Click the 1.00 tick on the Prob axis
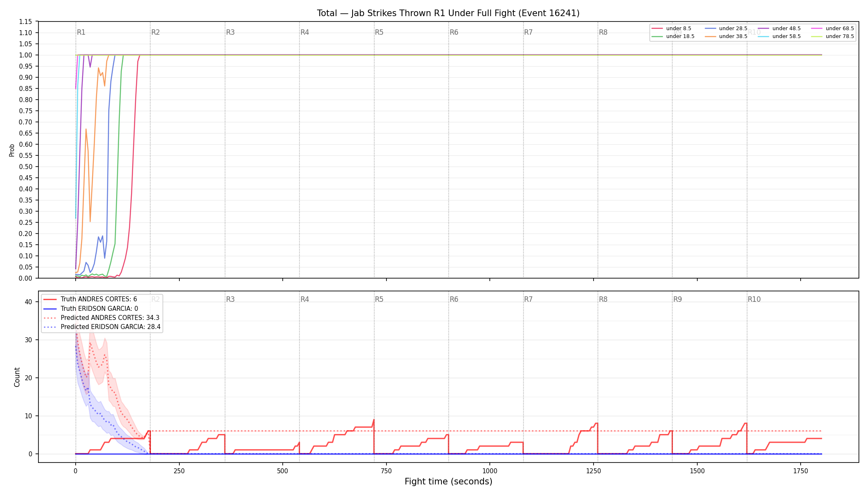Viewport: 868px width, 496px height. click(x=26, y=55)
